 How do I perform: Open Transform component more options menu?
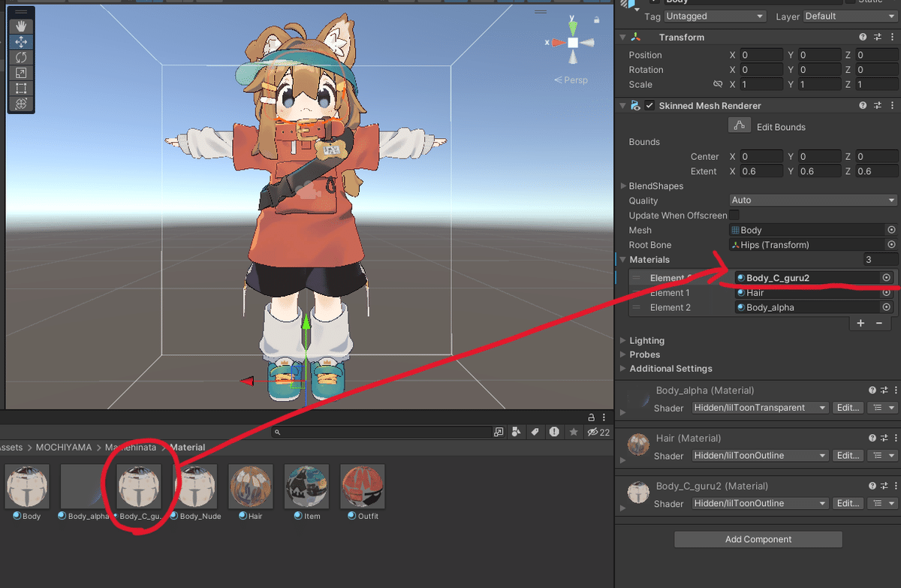[891, 37]
